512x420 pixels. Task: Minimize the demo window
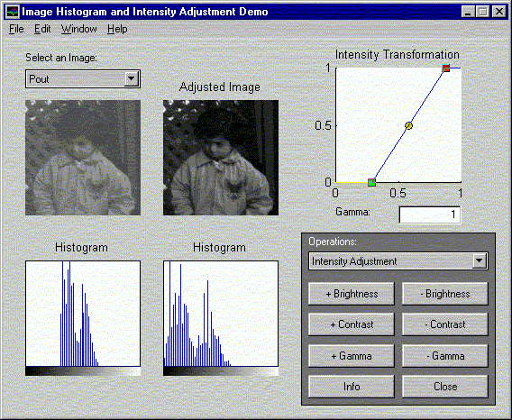click(468, 12)
